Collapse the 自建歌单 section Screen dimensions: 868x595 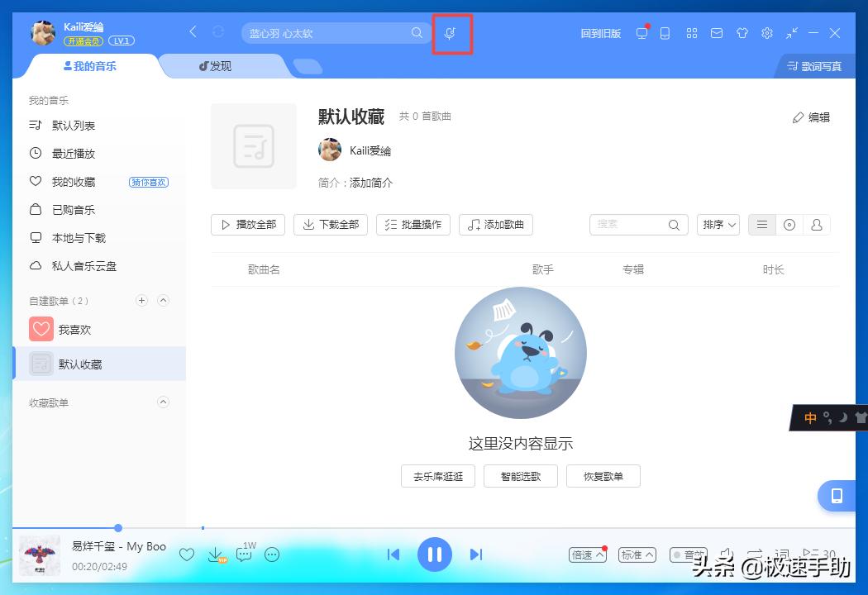point(163,300)
